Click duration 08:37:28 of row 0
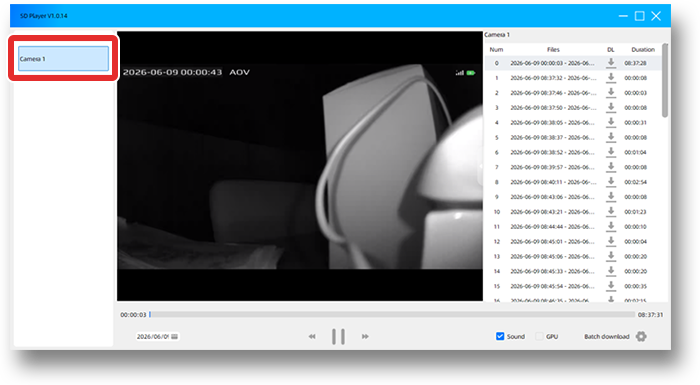 (635, 63)
